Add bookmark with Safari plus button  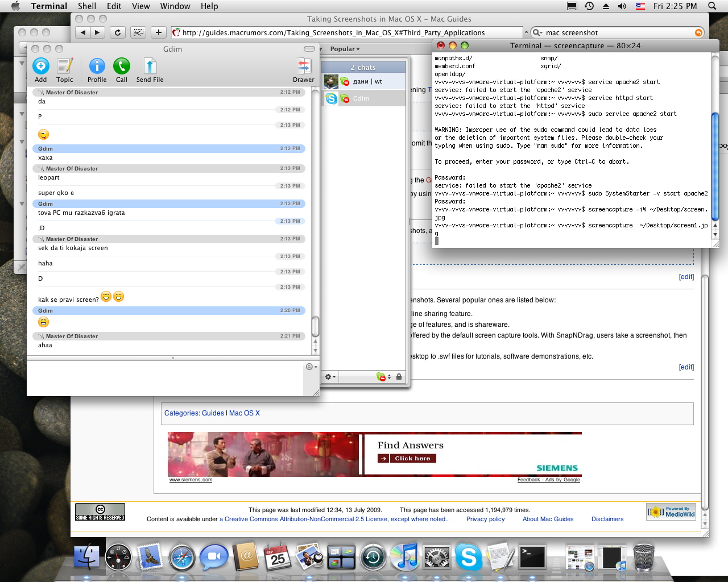[x=159, y=32]
